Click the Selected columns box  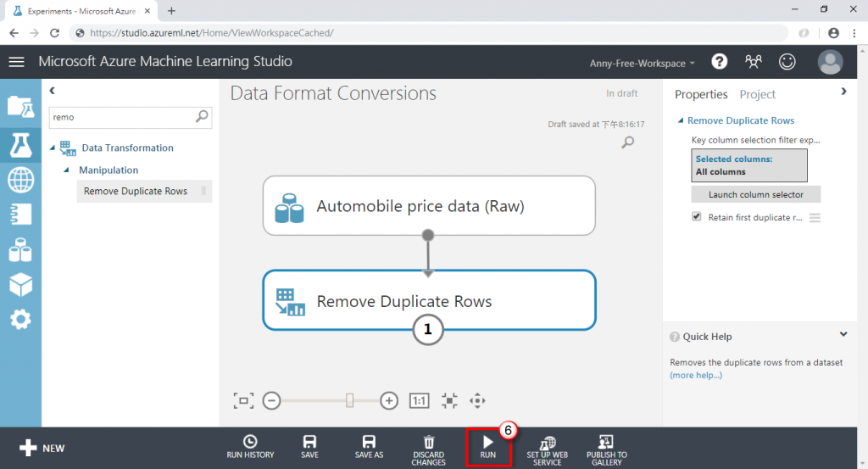coord(749,165)
